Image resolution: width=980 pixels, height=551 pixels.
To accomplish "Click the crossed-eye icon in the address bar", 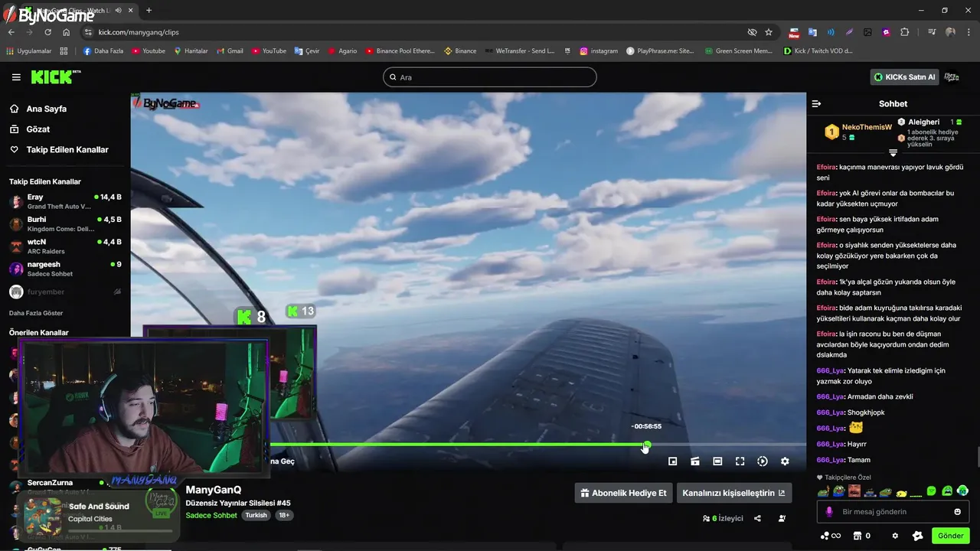I will point(752,32).
